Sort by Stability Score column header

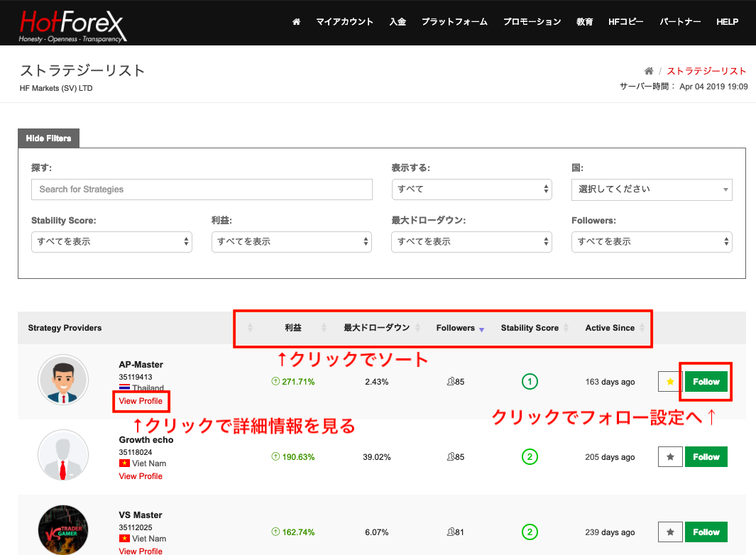coord(530,328)
